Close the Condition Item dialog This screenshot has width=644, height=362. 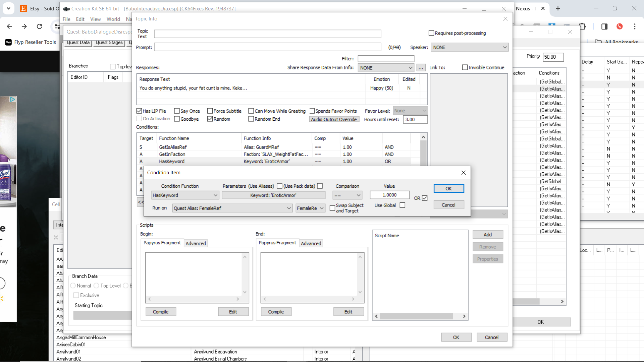[464, 173]
